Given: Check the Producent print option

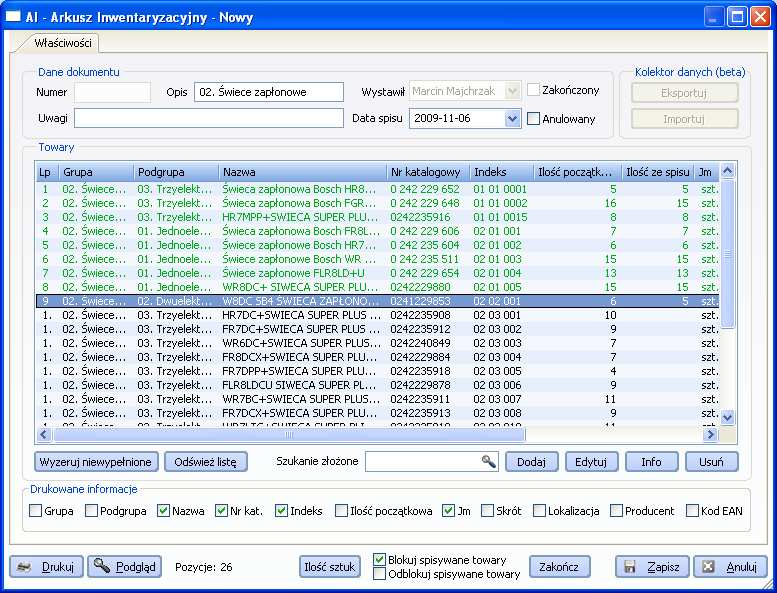Looking at the screenshot, I should click(616, 510).
